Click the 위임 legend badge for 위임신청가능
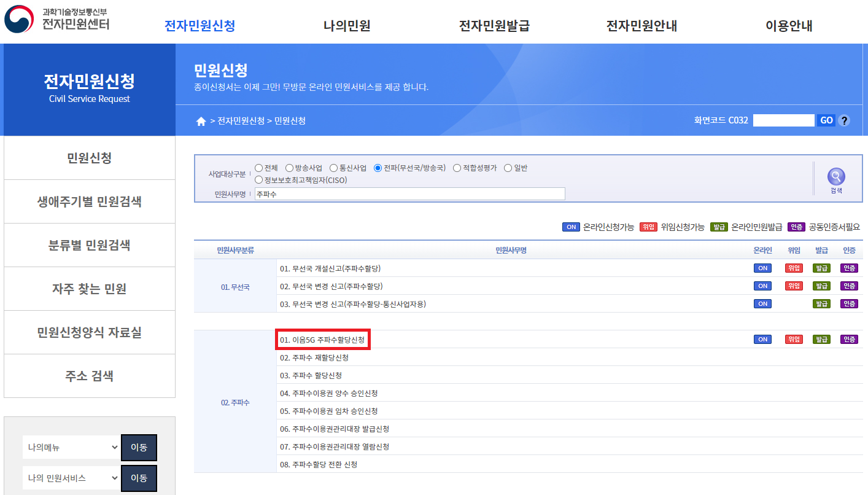Screen dimensions: 868x495 point(648,227)
